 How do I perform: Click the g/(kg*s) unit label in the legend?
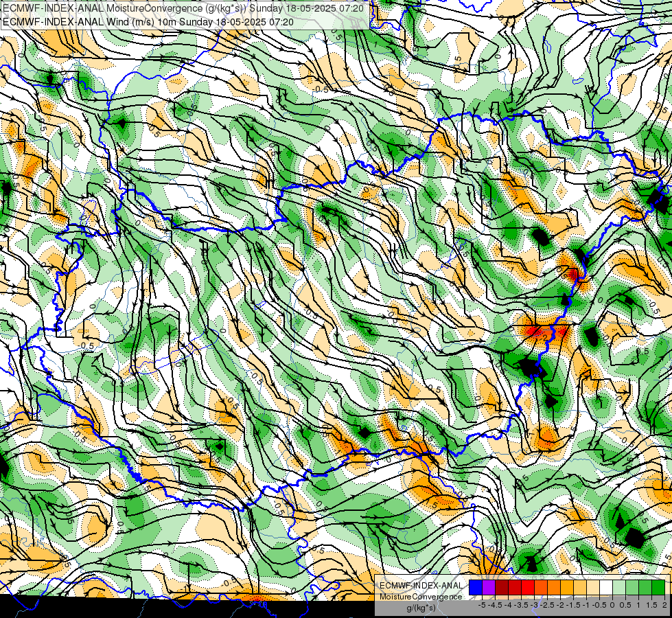tap(421, 608)
